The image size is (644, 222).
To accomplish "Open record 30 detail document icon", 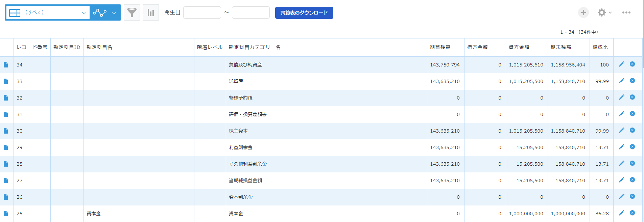I will 6,131.
